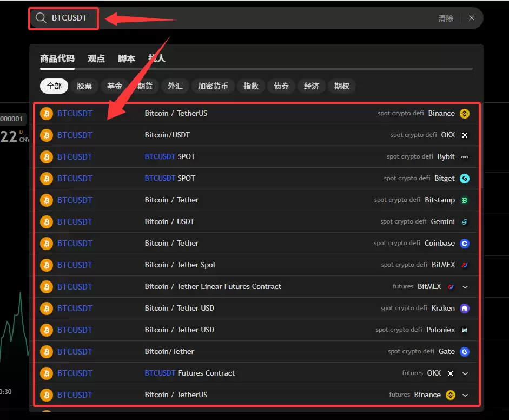Switch to the 脚本 tab
The image size is (509, 420).
[126, 59]
